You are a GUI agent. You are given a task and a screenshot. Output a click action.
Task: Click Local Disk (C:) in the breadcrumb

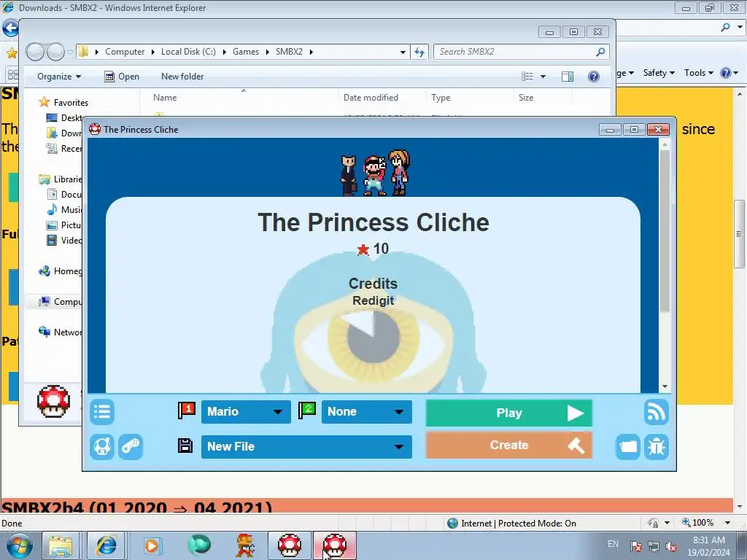[188, 52]
